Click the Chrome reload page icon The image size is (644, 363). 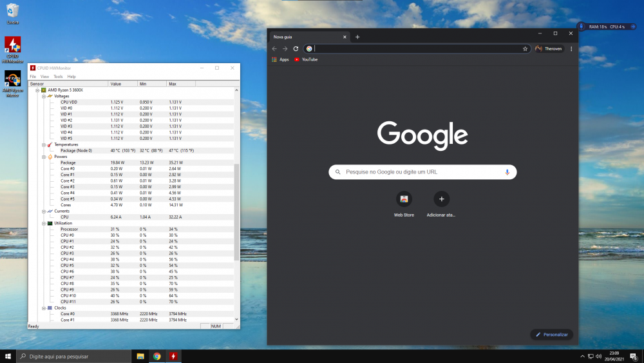coord(296,48)
